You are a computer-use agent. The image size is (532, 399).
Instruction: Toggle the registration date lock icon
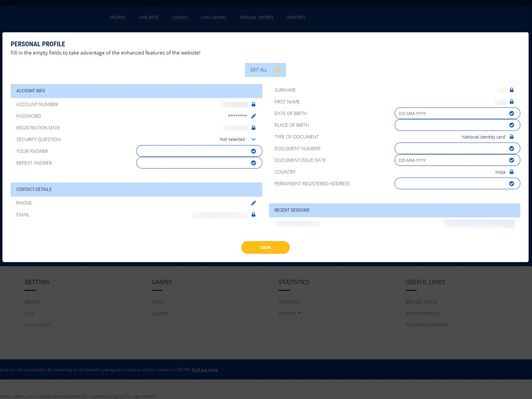point(254,127)
